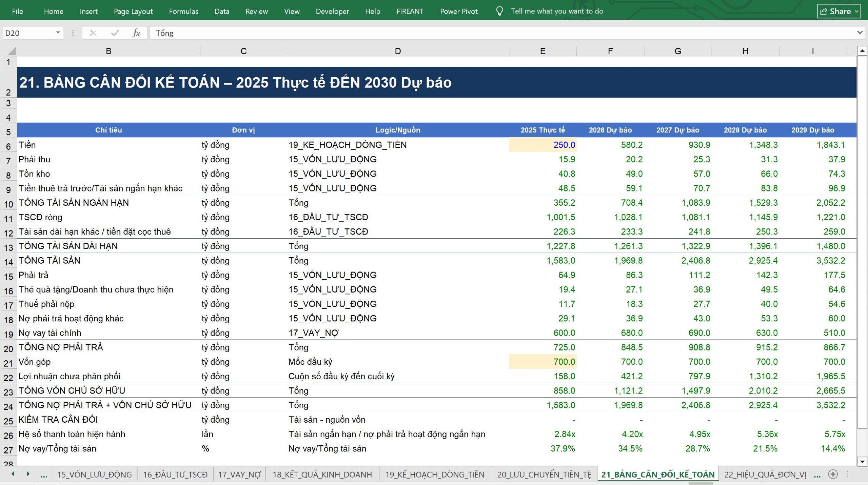The width and height of the screenshot is (868, 485).
Task: Click the vertical scrollbar down arrow
Action: point(862,461)
